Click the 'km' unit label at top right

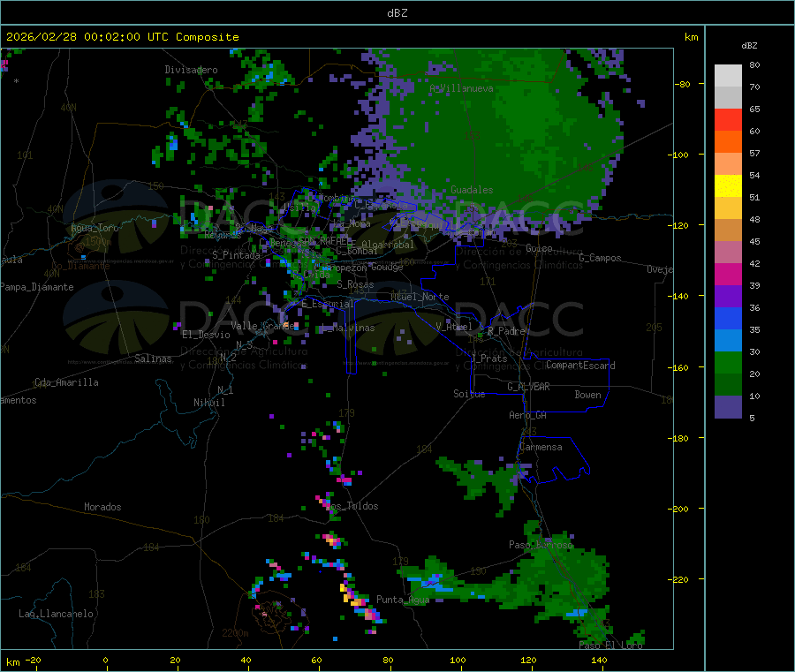(x=691, y=37)
